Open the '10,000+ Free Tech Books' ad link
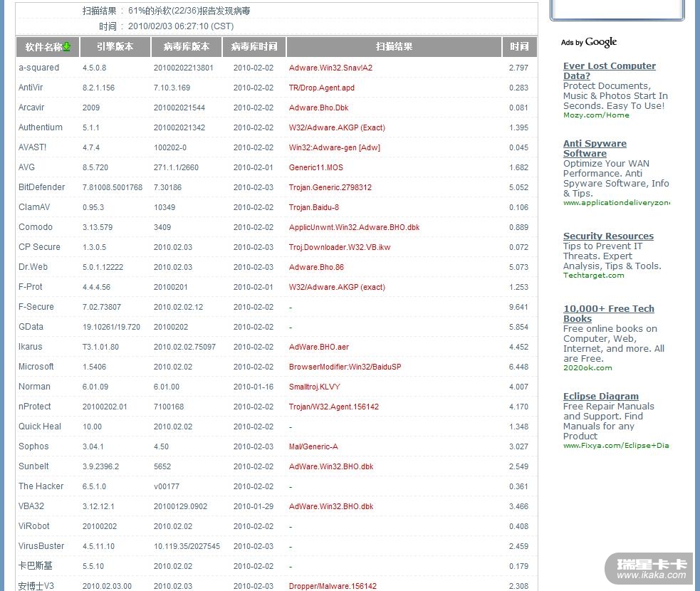The width and height of the screenshot is (700, 591). (x=608, y=313)
